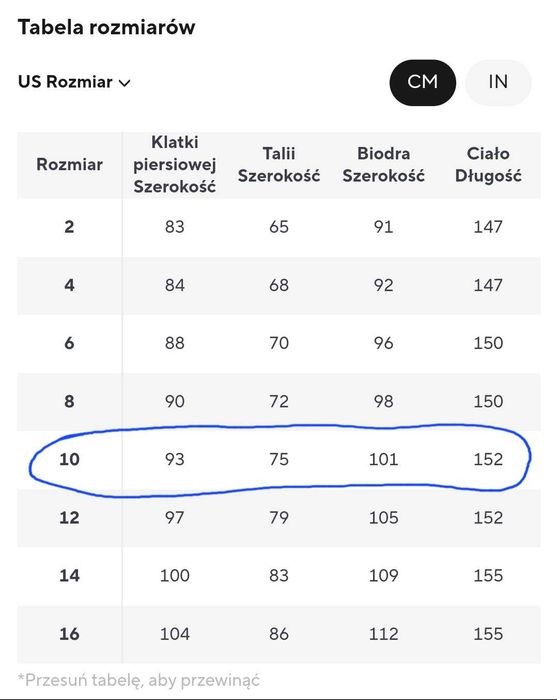557x700 pixels.
Task: Switch units to CM
Action: tap(423, 83)
